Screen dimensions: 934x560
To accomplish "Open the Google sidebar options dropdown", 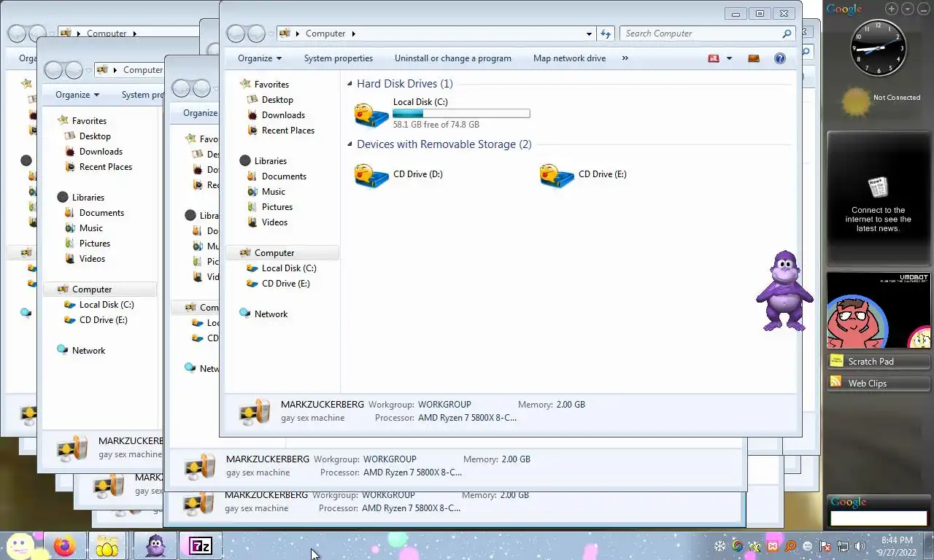I will tap(908, 9).
